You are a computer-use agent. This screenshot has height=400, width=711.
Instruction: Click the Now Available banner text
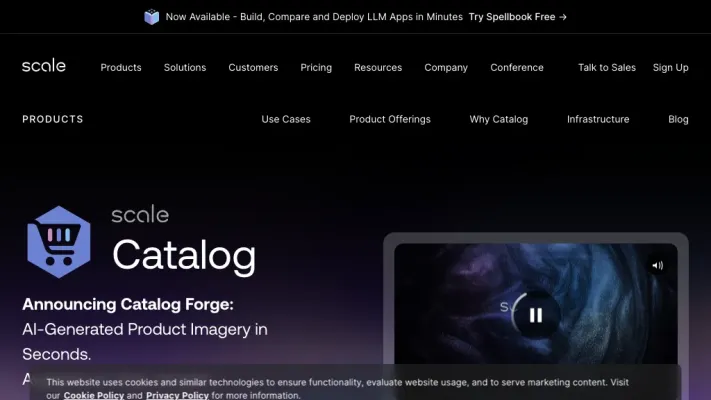314,17
